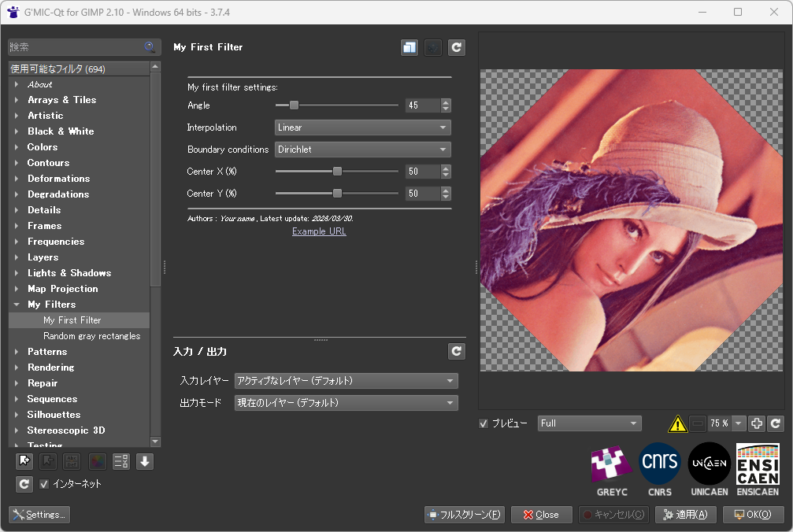Open the 出力モード dropdown

pyautogui.click(x=346, y=403)
